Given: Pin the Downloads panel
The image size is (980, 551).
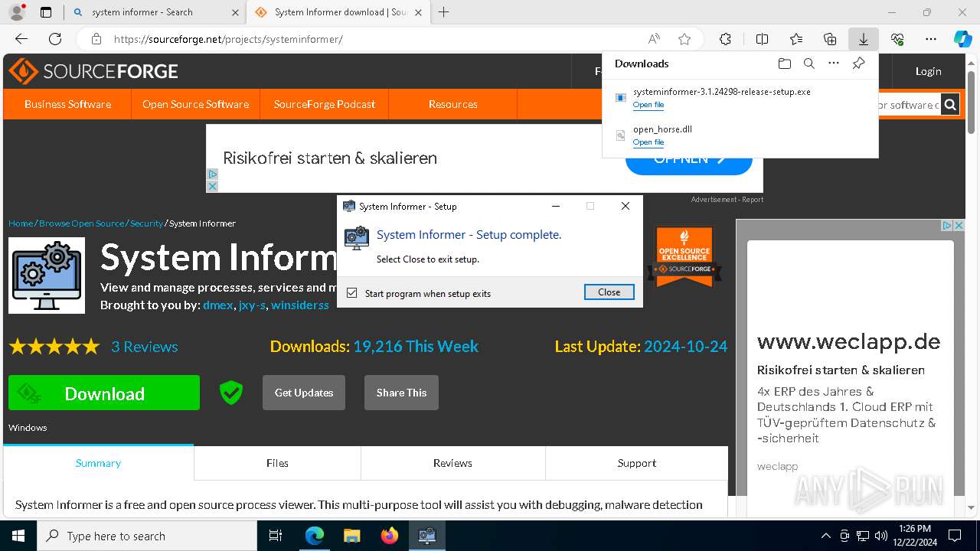Looking at the screenshot, I should tap(859, 64).
